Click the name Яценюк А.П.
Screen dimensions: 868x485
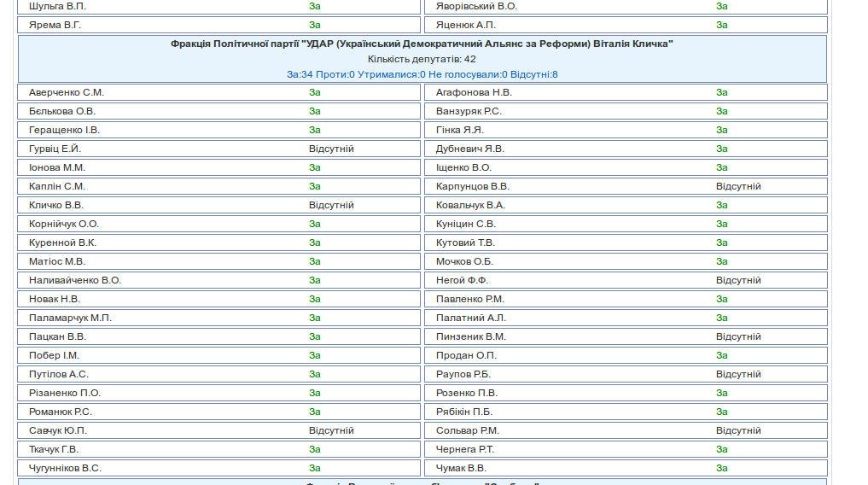click(465, 25)
